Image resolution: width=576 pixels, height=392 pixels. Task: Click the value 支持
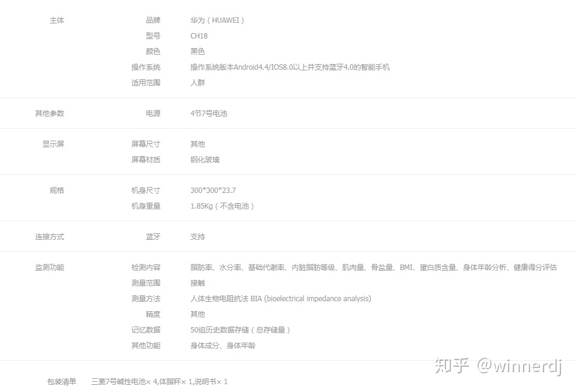pyautogui.click(x=197, y=237)
